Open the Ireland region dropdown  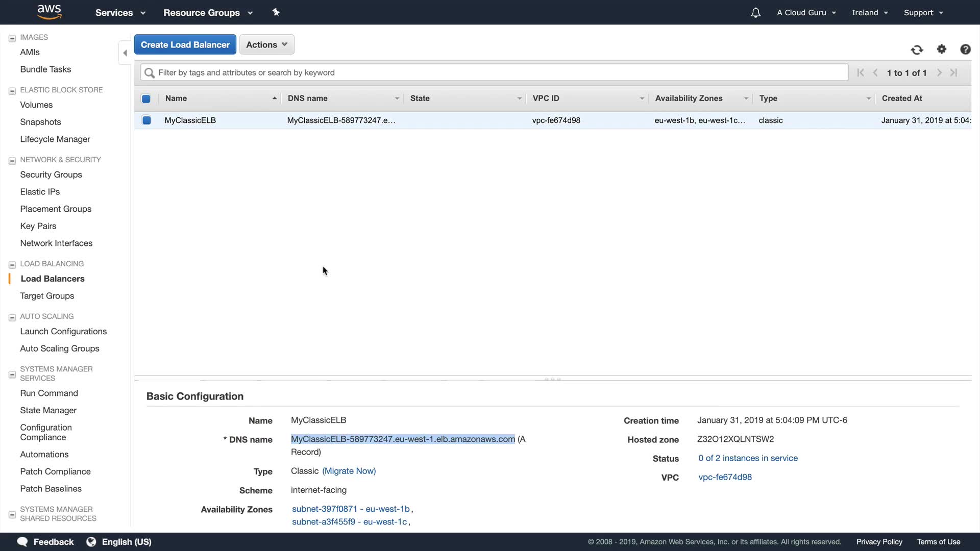tap(870, 13)
